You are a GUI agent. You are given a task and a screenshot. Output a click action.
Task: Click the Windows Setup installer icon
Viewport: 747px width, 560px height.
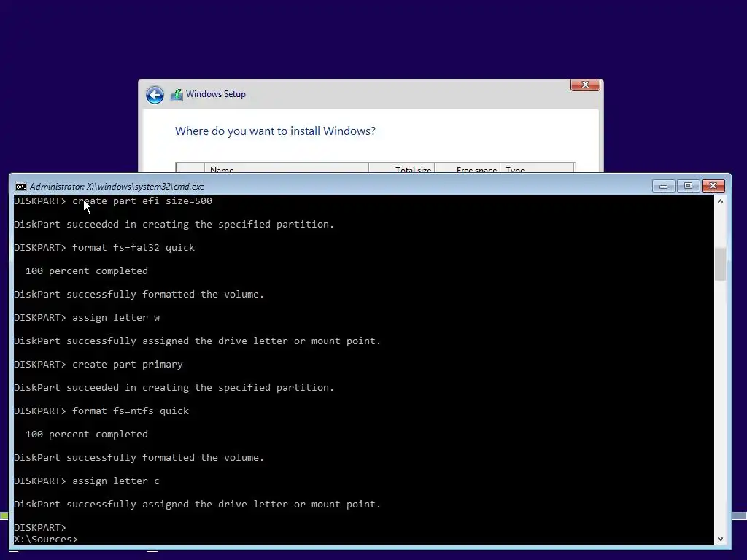point(177,95)
